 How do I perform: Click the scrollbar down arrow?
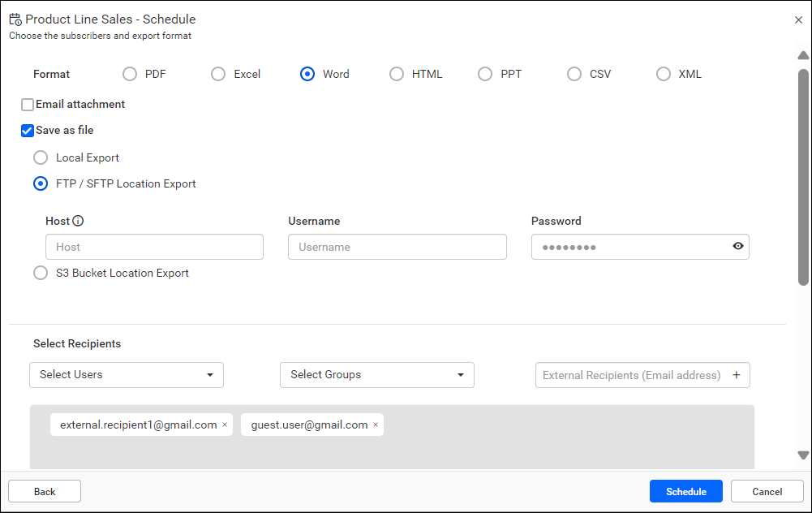(x=803, y=455)
